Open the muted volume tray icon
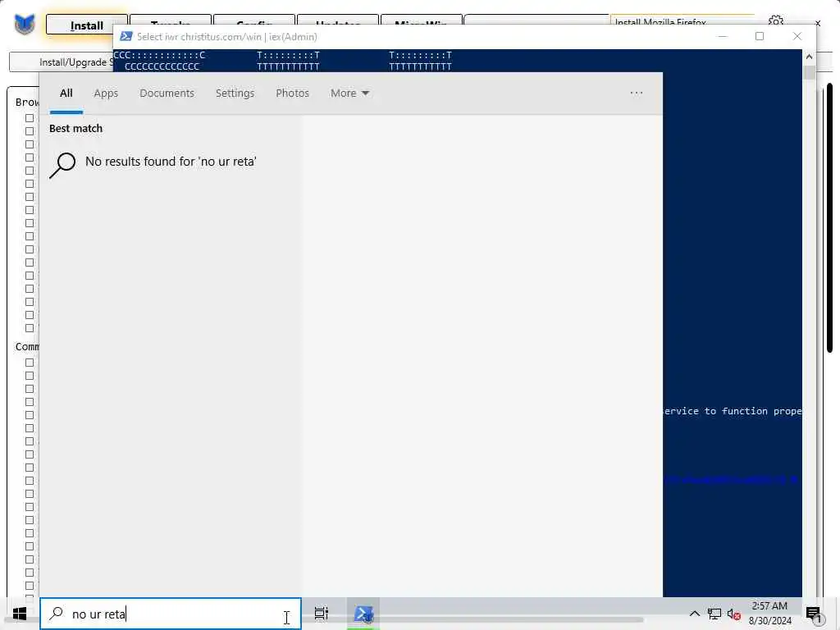 click(734, 614)
